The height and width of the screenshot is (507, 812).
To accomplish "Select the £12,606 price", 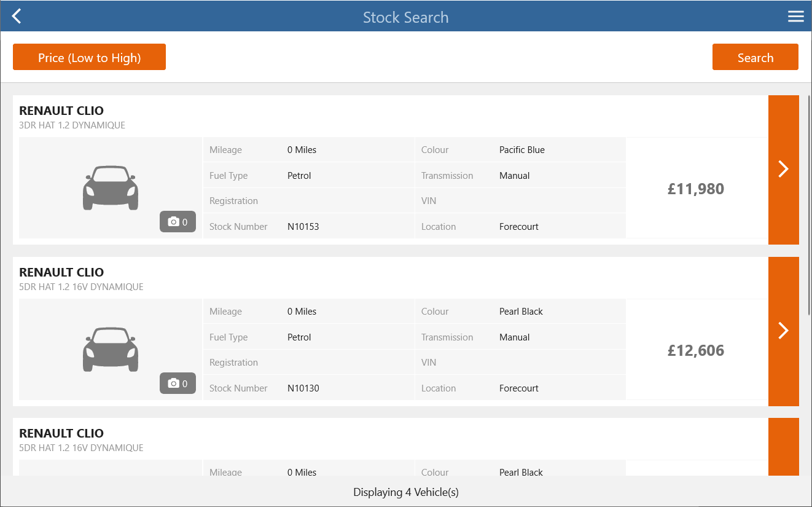I will pyautogui.click(x=696, y=350).
